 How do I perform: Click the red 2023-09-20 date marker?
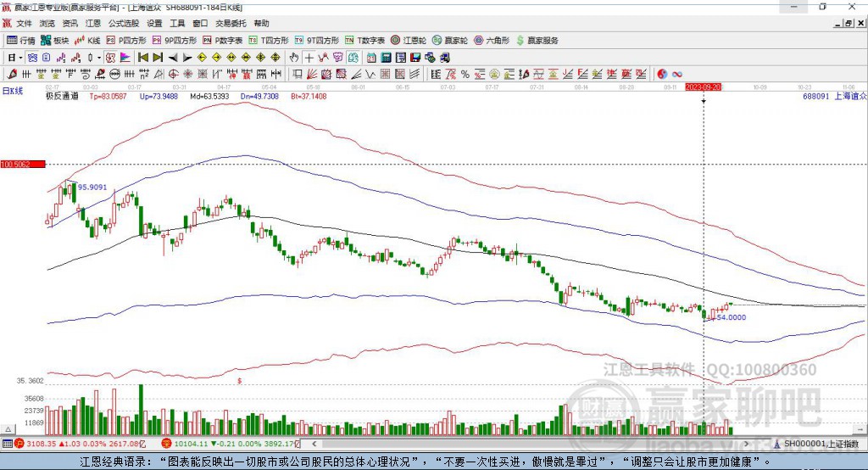click(x=703, y=87)
